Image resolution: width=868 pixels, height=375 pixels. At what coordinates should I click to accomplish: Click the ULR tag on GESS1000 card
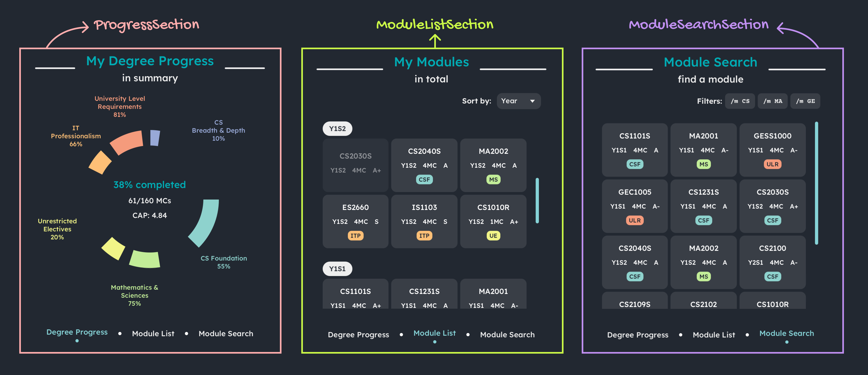[773, 164]
